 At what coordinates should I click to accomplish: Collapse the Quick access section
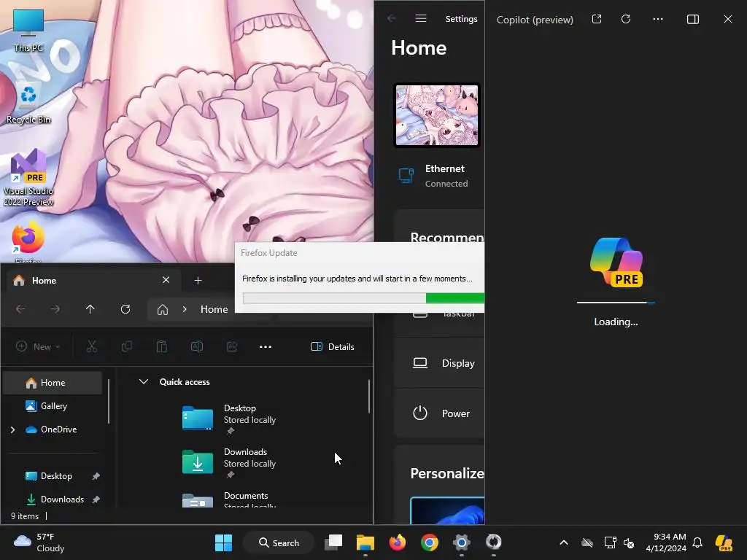pyautogui.click(x=144, y=382)
